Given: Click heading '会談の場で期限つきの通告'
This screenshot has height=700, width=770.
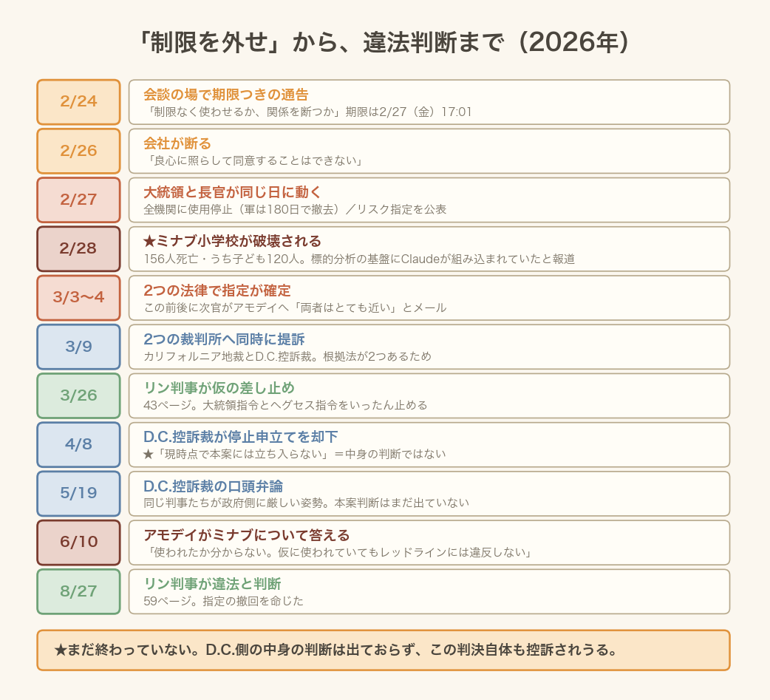Looking at the screenshot, I should click(226, 95).
